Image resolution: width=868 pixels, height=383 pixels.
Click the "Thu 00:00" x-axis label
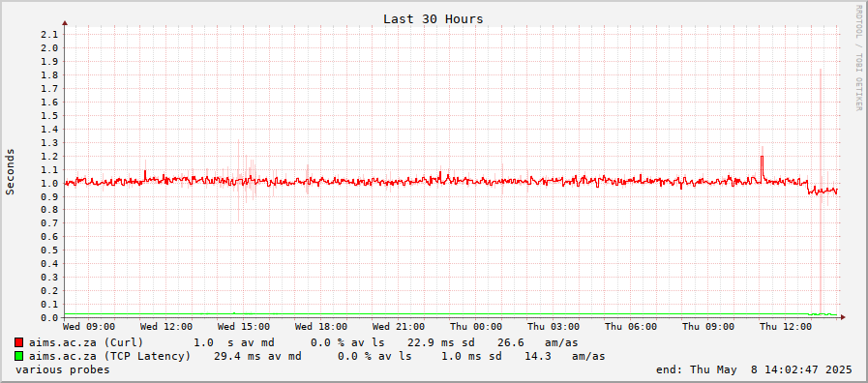(477, 327)
